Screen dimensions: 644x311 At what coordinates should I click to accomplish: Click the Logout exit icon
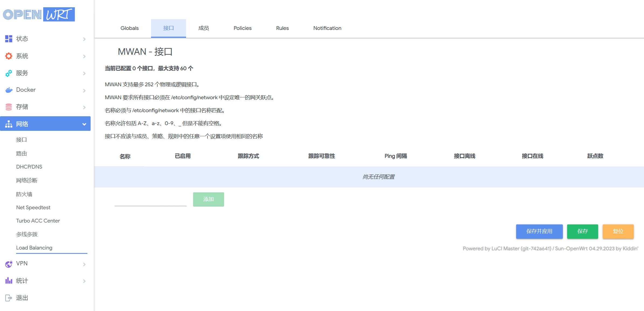click(x=9, y=298)
